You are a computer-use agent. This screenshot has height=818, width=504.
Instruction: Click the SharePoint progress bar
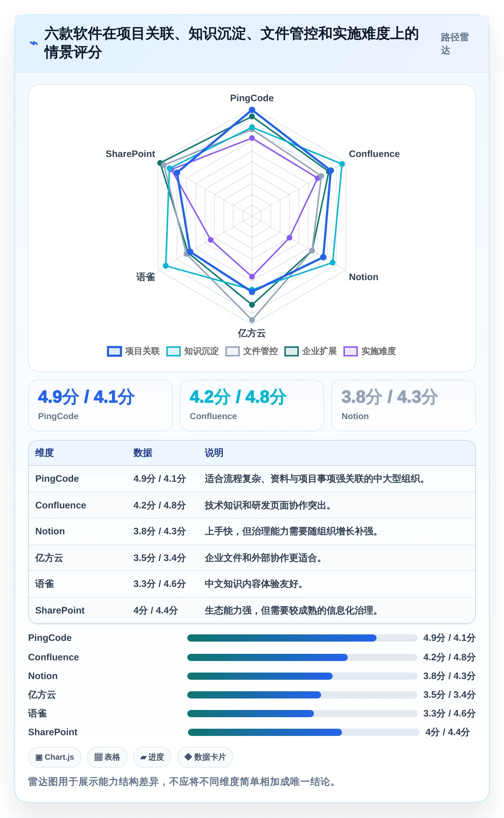pyautogui.click(x=303, y=732)
